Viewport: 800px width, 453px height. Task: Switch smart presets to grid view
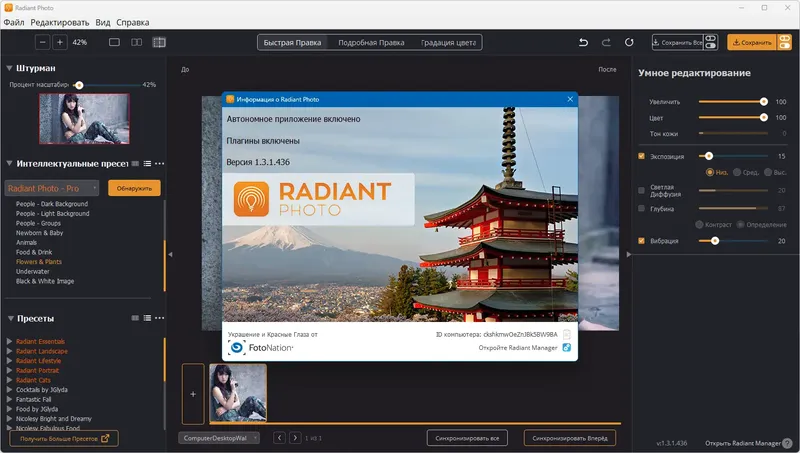point(135,164)
